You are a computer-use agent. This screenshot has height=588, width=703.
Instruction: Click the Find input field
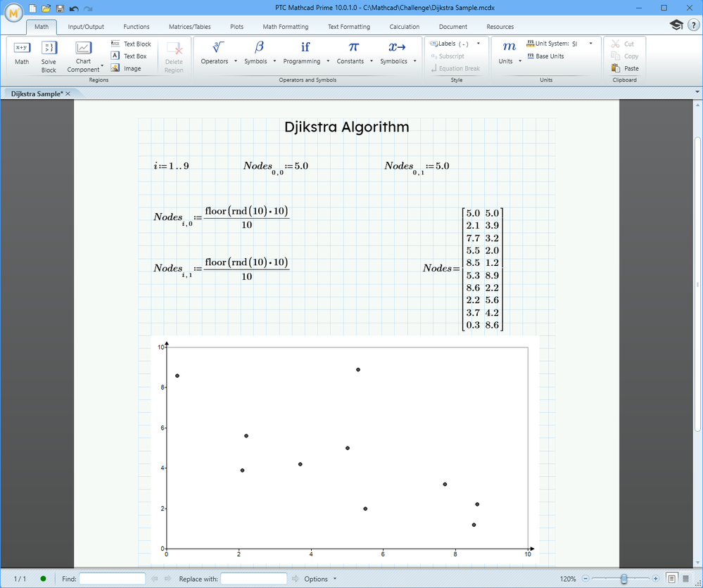click(112, 579)
